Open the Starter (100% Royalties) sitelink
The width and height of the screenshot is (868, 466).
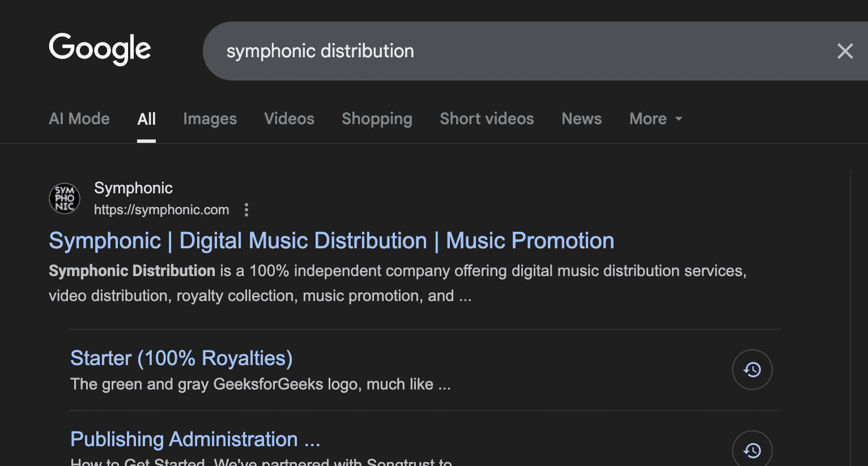181,358
